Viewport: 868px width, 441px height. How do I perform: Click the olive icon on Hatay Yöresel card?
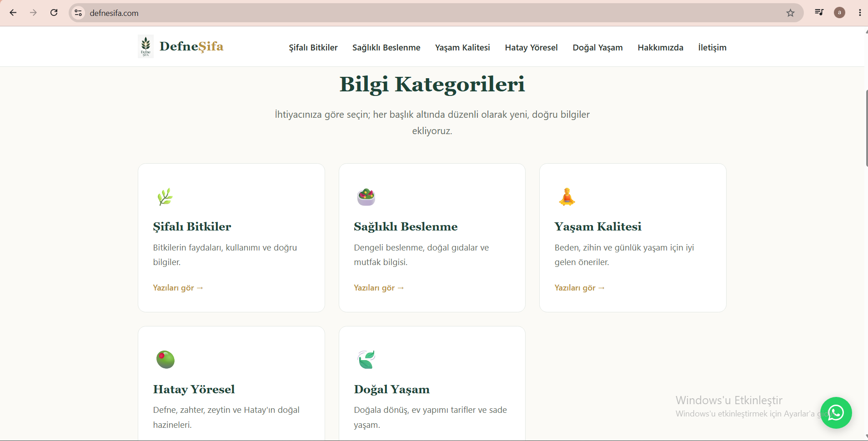click(x=166, y=359)
